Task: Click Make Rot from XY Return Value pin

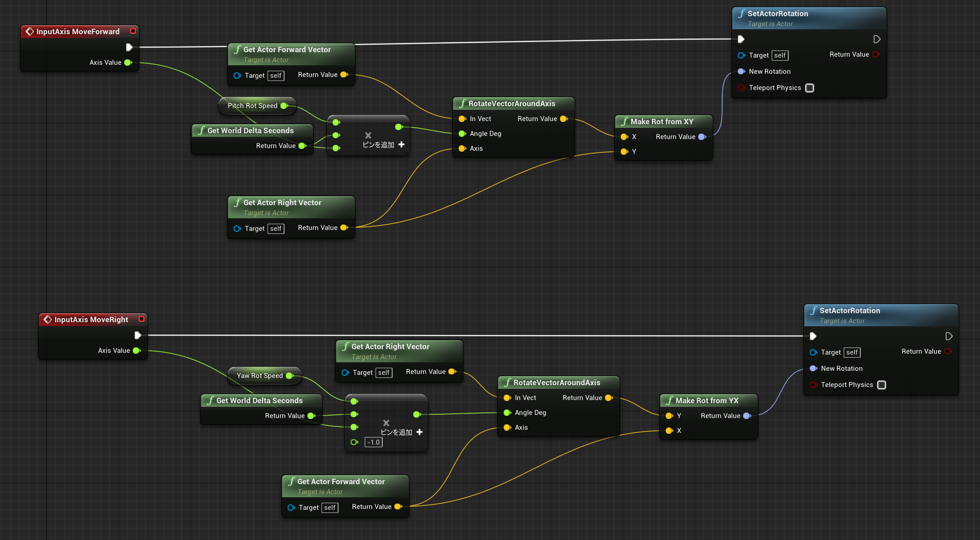Action: point(702,137)
